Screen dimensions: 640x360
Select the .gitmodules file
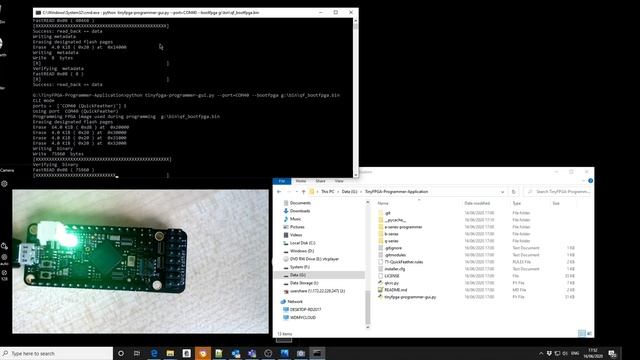point(395,255)
